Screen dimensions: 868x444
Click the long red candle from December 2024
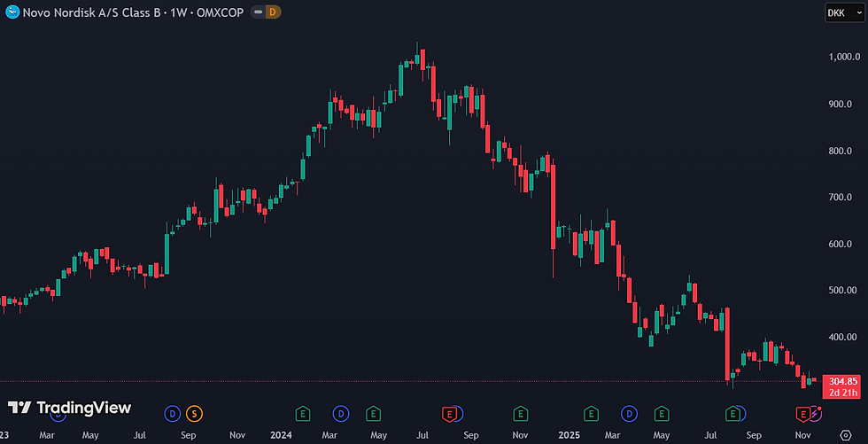[553, 207]
